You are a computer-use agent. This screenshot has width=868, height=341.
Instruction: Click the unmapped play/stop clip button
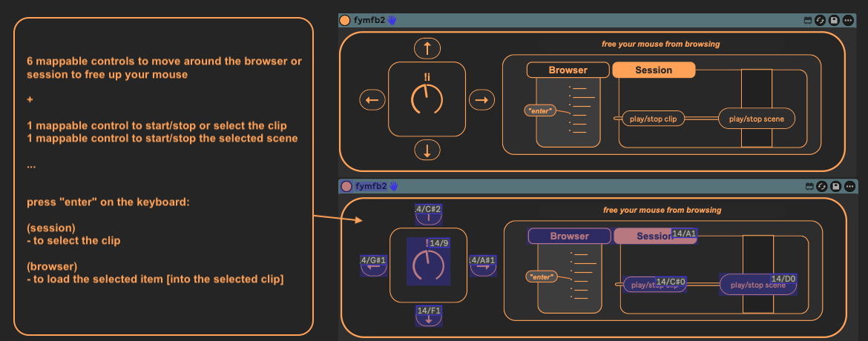point(654,118)
